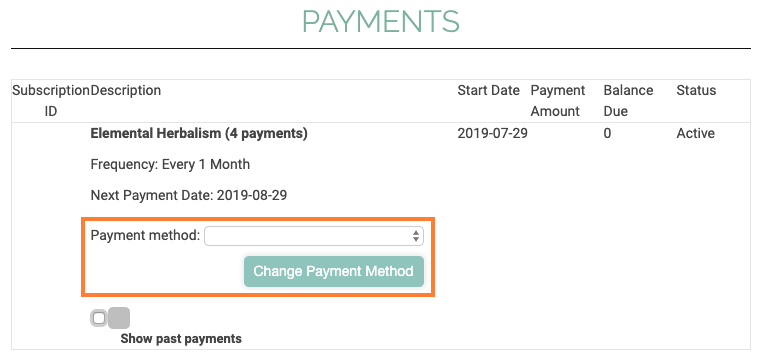Click the Subscription ID column header

coord(51,101)
